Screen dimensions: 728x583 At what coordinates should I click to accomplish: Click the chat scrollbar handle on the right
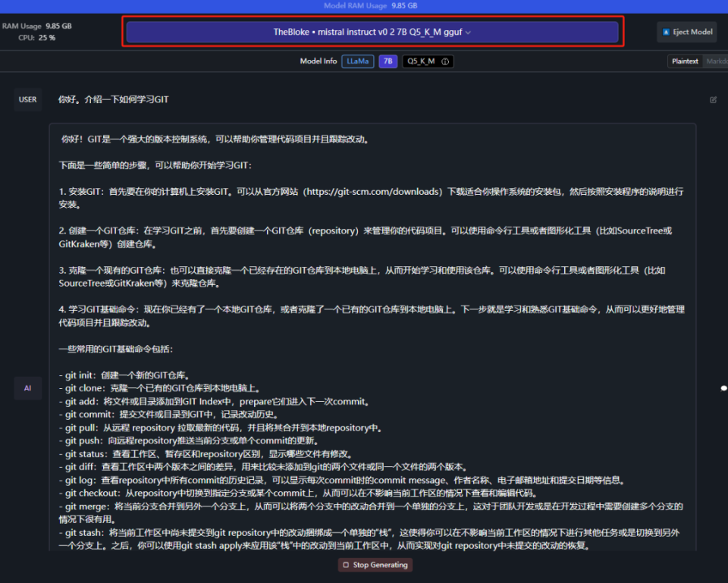(x=723, y=388)
